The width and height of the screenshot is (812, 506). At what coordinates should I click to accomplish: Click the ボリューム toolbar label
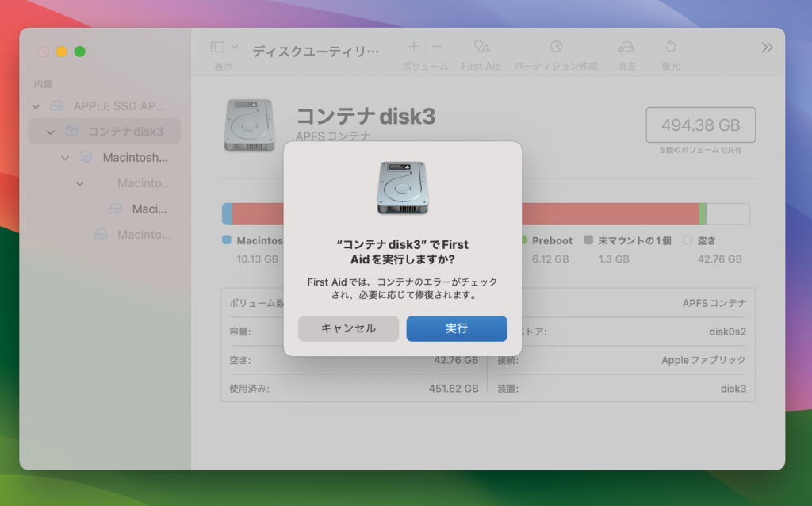click(425, 67)
